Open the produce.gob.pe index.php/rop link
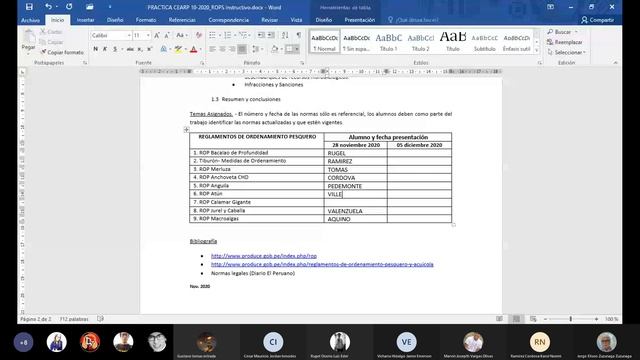 pos(264,256)
